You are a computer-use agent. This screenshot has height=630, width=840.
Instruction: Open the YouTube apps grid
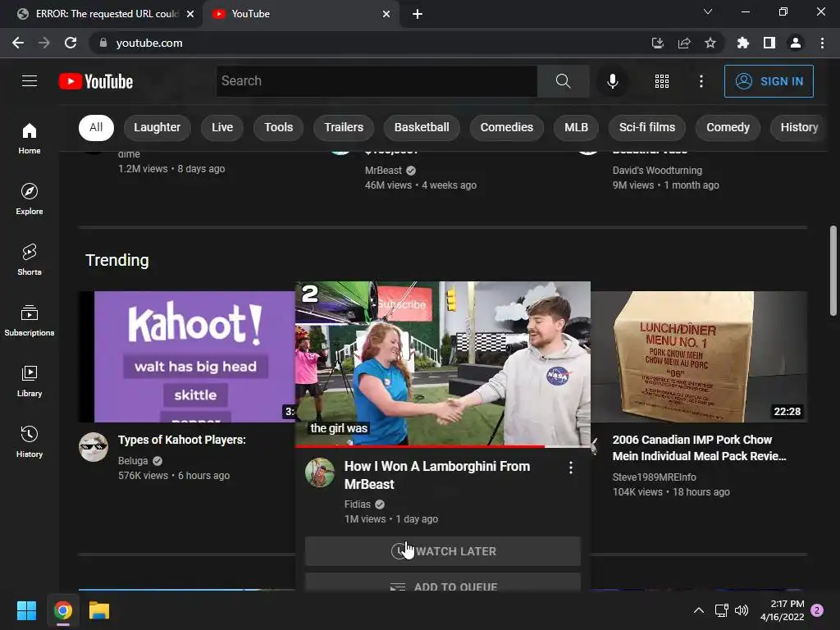point(662,81)
